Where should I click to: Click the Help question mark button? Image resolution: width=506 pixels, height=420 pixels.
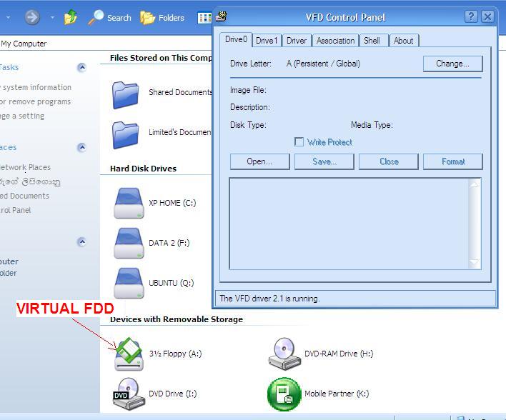(x=471, y=16)
